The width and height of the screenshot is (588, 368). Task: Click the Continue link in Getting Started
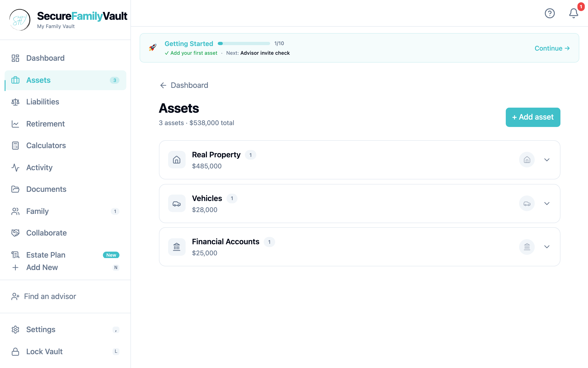[552, 48]
